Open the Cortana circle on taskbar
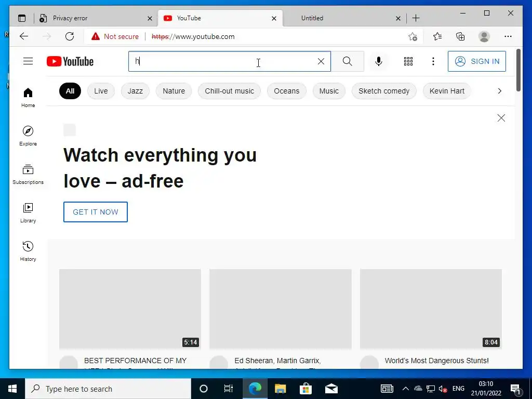Viewport: 532px width, 399px height. [204, 389]
